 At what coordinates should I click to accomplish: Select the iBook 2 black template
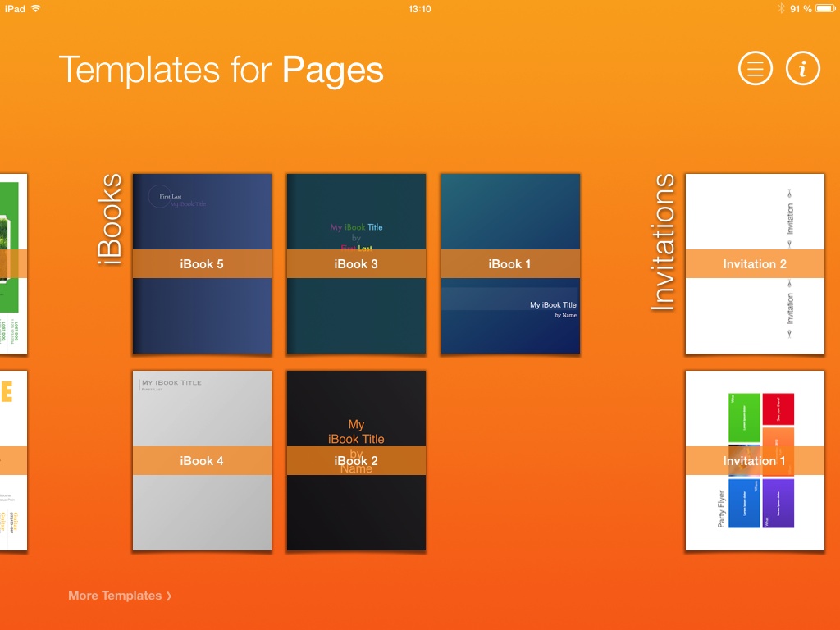coord(356,460)
